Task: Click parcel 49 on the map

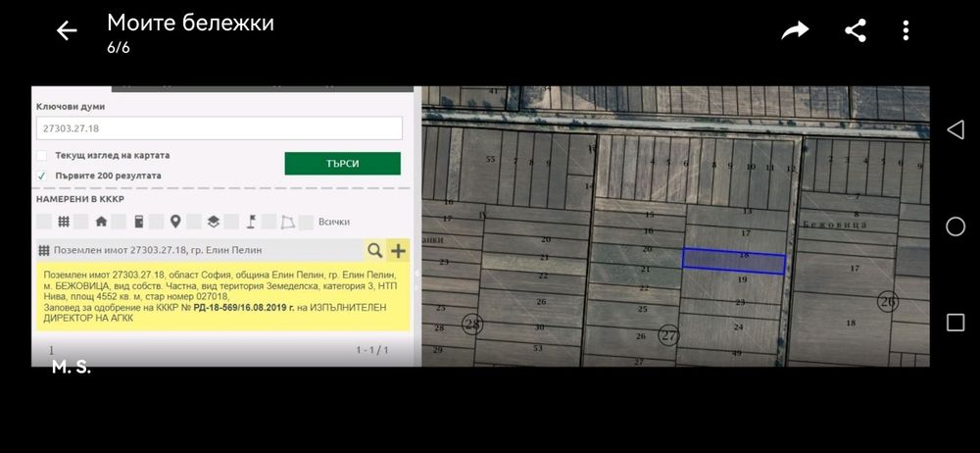Action: (x=737, y=354)
